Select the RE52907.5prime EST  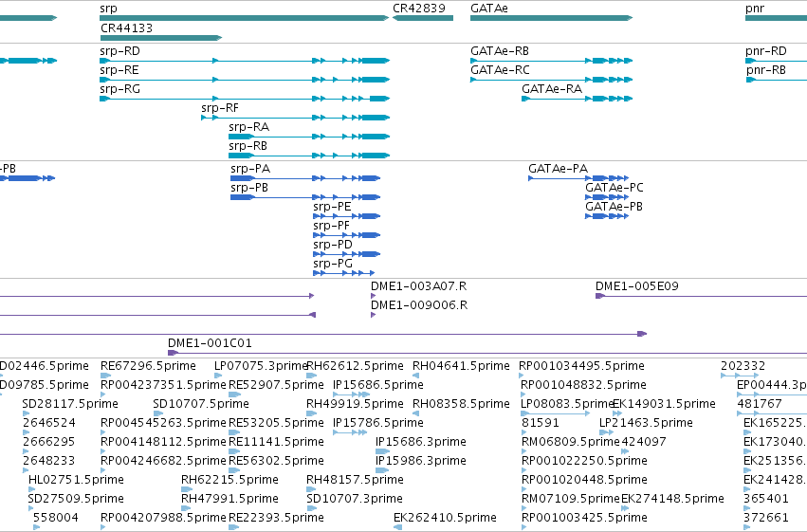(x=234, y=394)
